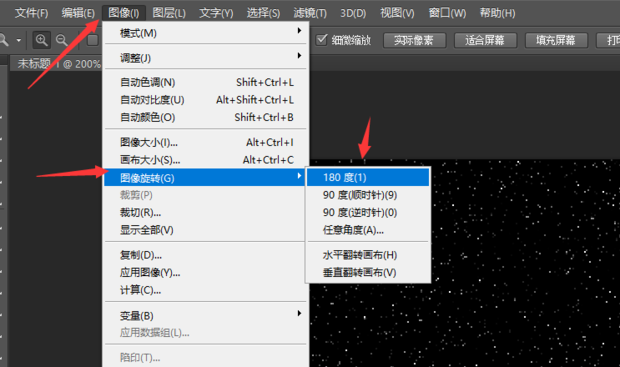Choose 显示全部(V) menu entry
620x367 pixels.
pyautogui.click(x=205, y=230)
